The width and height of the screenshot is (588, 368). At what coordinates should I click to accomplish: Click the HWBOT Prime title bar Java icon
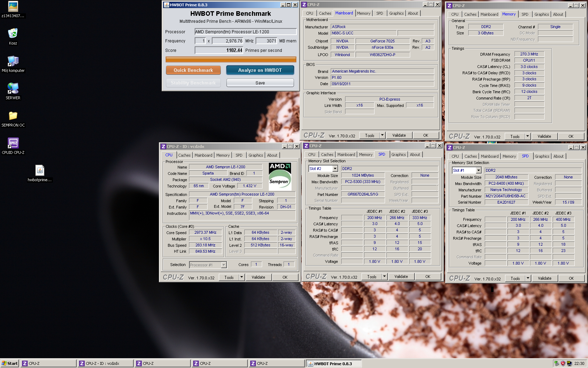(x=167, y=5)
